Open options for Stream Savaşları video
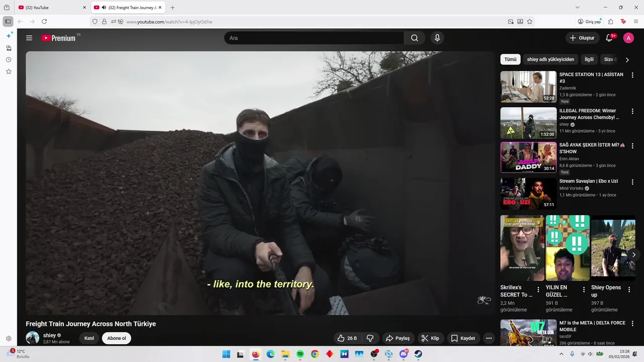This screenshot has height=362, width=644. [632, 182]
